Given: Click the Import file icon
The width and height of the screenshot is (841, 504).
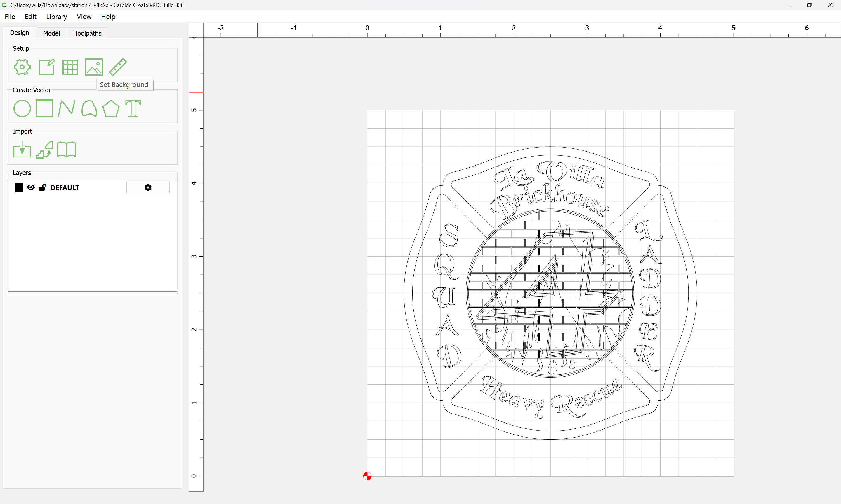Looking at the screenshot, I should click(x=22, y=150).
